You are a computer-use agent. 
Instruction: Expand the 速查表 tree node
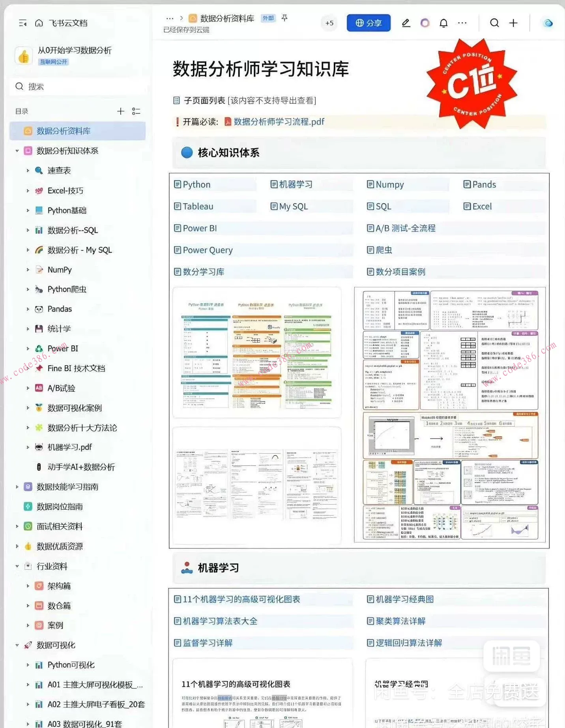(28, 171)
